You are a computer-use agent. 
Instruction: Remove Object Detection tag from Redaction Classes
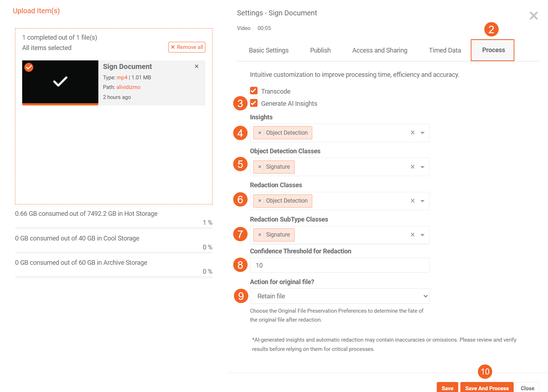click(260, 201)
